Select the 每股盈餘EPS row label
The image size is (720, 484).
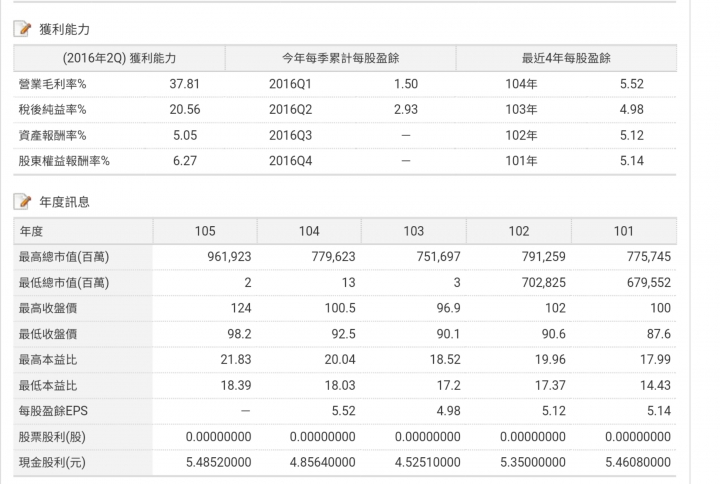click(x=53, y=411)
